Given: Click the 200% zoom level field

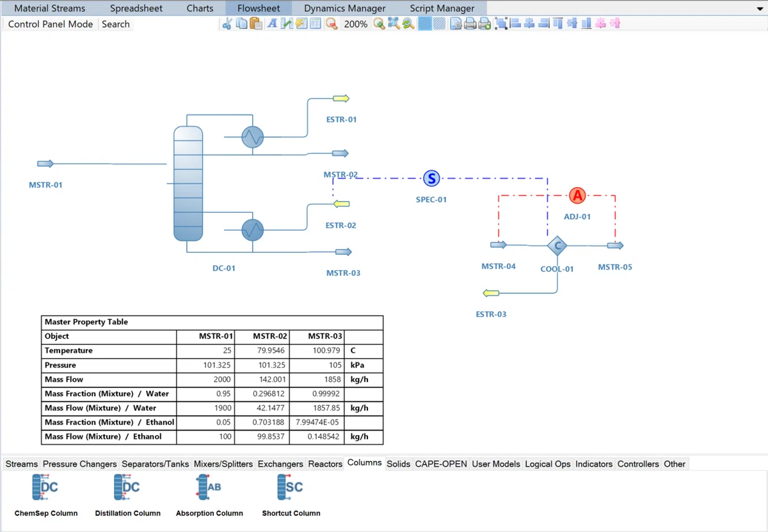Looking at the screenshot, I should tap(356, 24).
